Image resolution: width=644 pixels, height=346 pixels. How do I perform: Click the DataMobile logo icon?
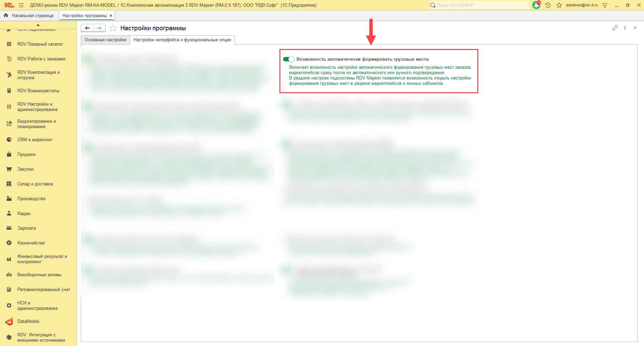tap(9, 322)
